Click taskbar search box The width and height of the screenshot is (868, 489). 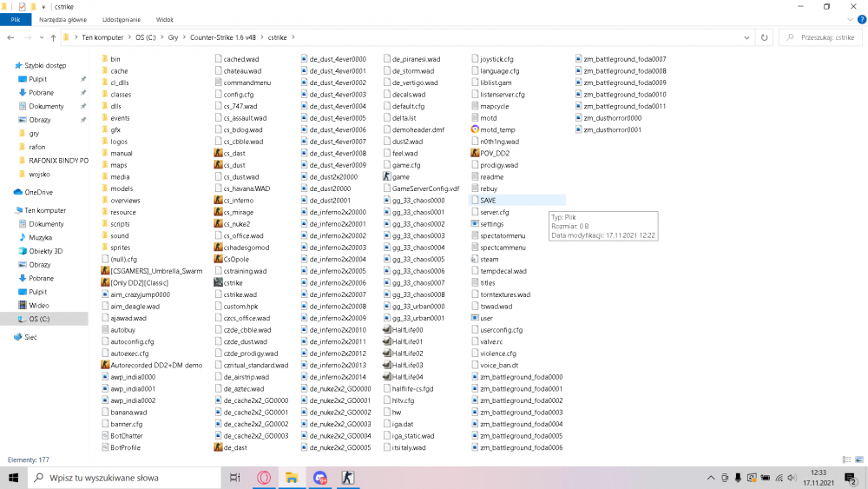pos(124,478)
